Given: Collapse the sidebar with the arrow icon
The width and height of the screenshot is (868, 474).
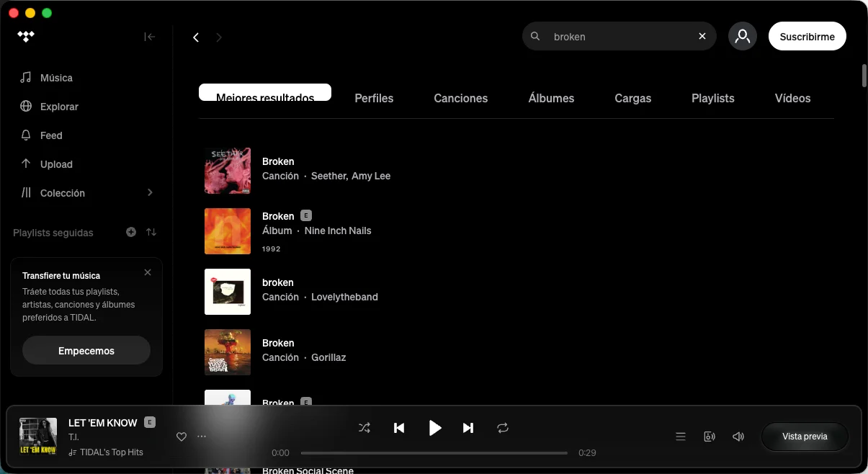Looking at the screenshot, I should click(x=149, y=36).
